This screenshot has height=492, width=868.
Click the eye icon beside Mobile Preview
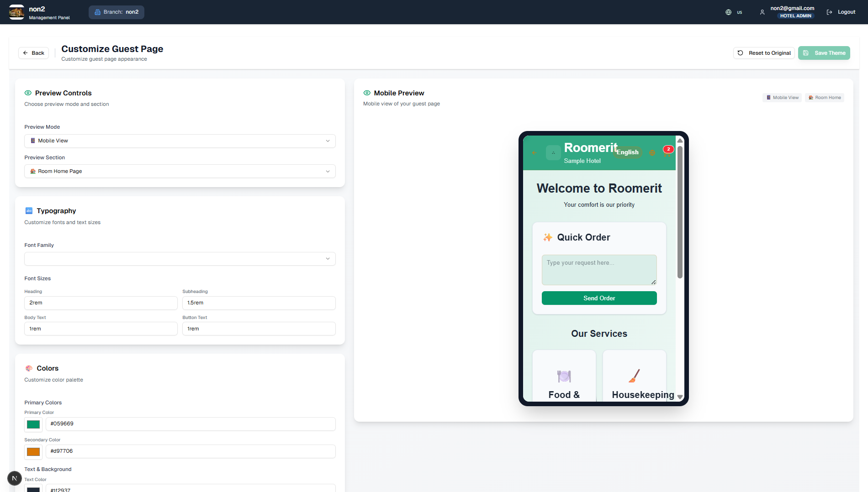pos(367,93)
